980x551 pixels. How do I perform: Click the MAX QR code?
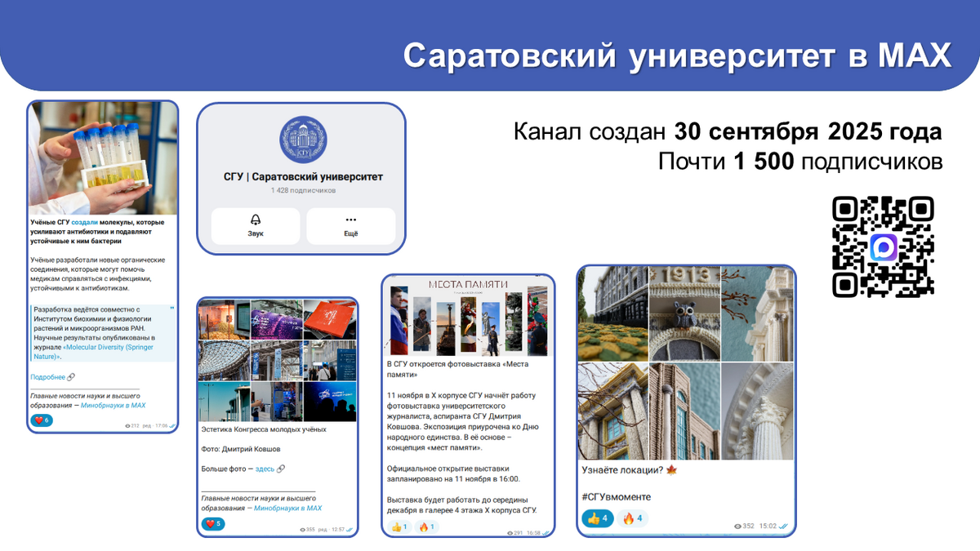[x=883, y=247]
